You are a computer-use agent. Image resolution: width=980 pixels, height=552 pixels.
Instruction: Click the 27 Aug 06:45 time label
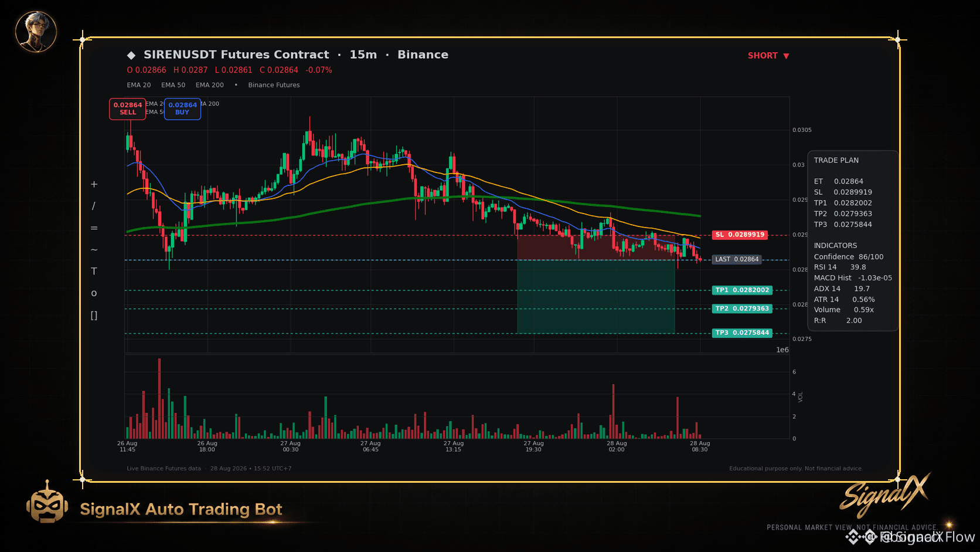pos(370,446)
